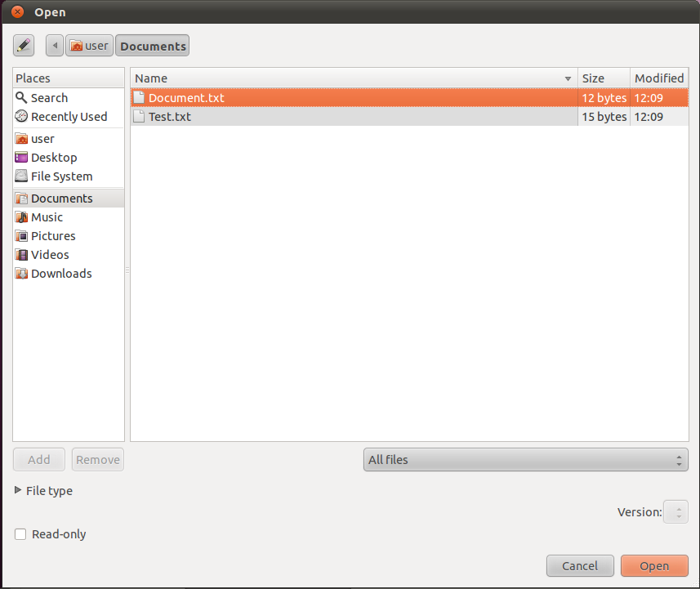Open Recently Used in Places
700x589 pixels.
pyautogui.click(x=69, y=117)
